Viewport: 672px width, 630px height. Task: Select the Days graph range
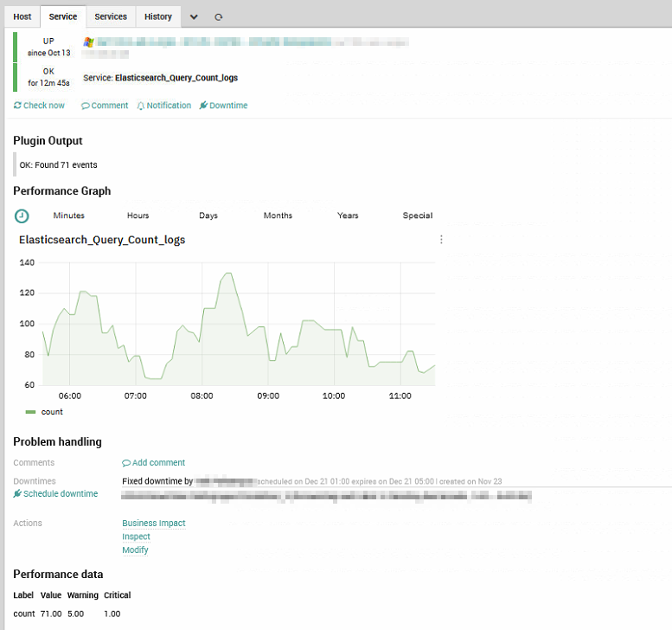(x=208, y=215)
